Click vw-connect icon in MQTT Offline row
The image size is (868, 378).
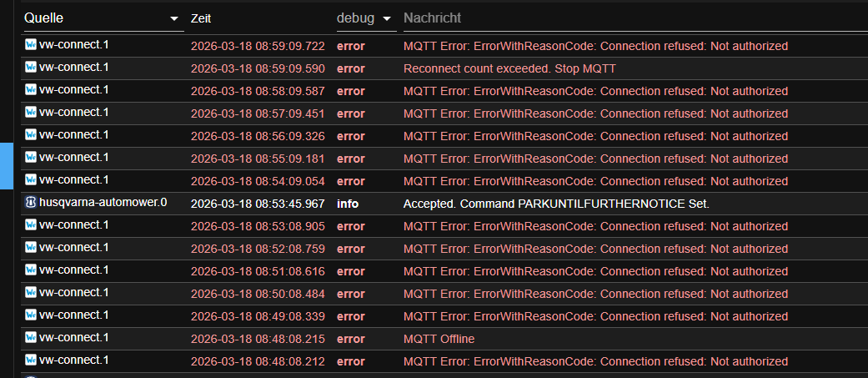(31, 337)
